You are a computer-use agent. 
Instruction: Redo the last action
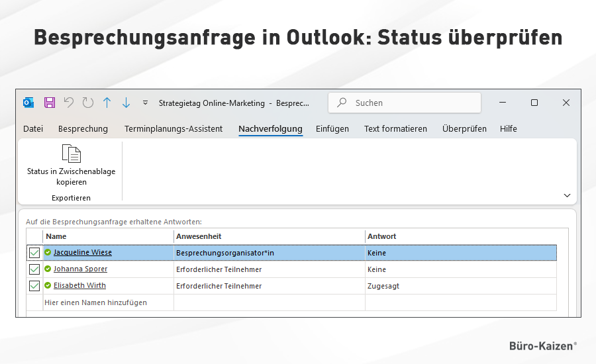coord(88,103)
